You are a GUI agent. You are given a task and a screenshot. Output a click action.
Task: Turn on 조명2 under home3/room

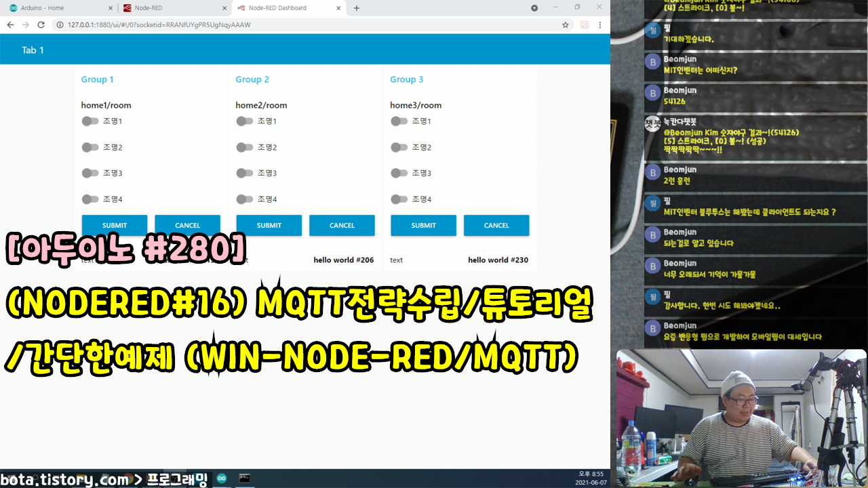(x=399, y=147)
